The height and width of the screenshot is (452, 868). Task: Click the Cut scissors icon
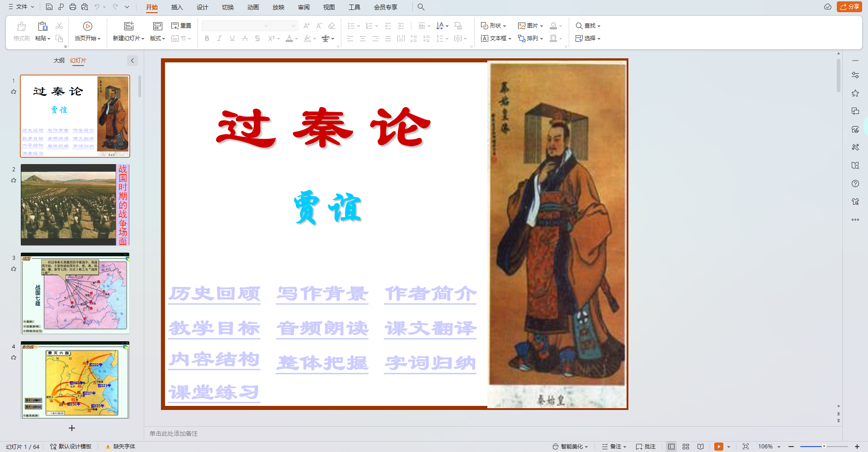[x=59, y=26]
